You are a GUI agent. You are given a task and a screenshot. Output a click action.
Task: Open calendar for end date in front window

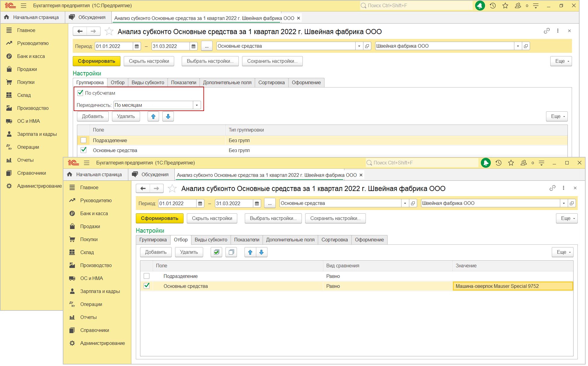[x=257, y=204]
